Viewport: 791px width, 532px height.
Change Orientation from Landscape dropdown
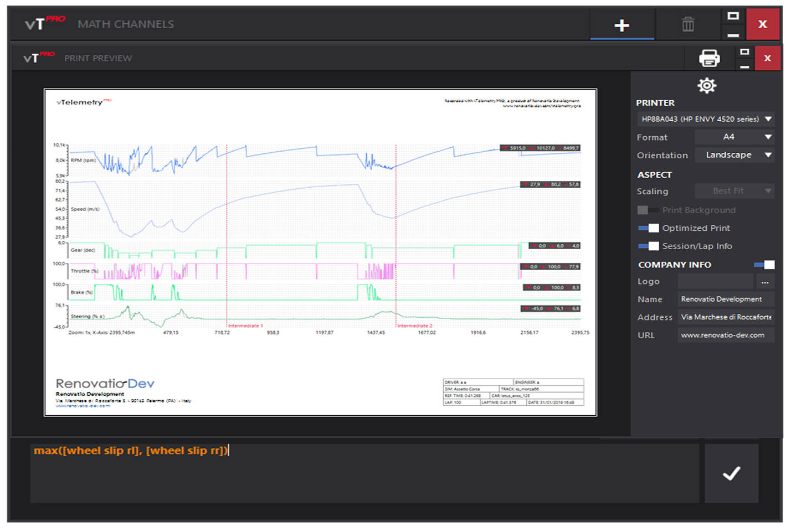734,155
